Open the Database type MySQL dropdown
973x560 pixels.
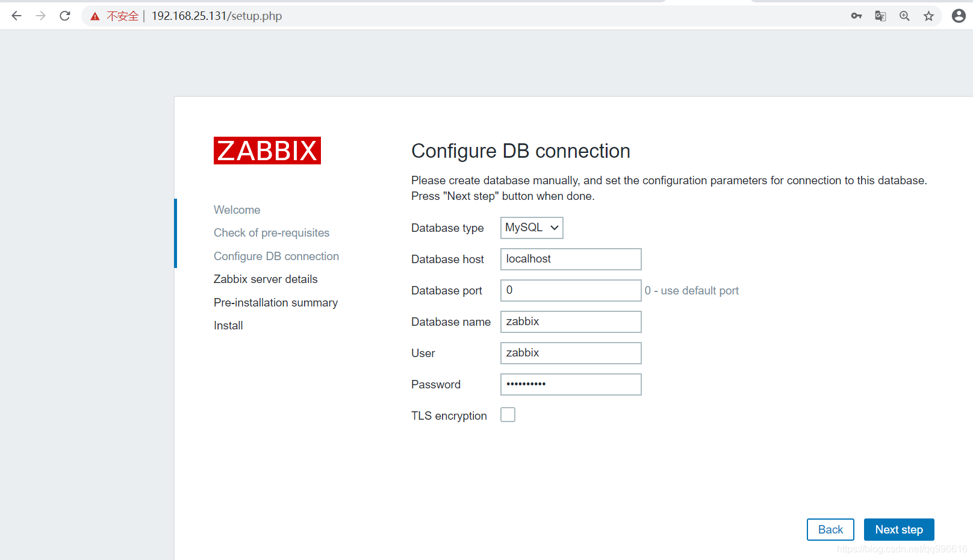click(532, 228)
